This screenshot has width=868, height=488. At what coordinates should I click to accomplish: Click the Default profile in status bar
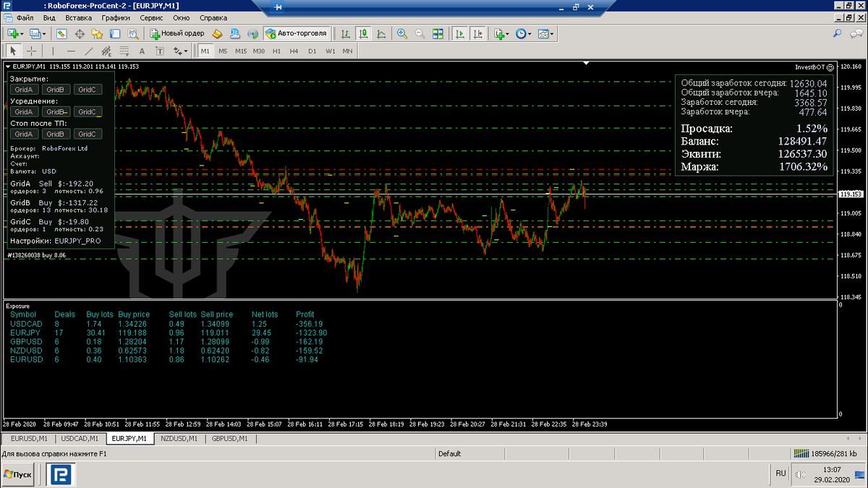[449, 454]
